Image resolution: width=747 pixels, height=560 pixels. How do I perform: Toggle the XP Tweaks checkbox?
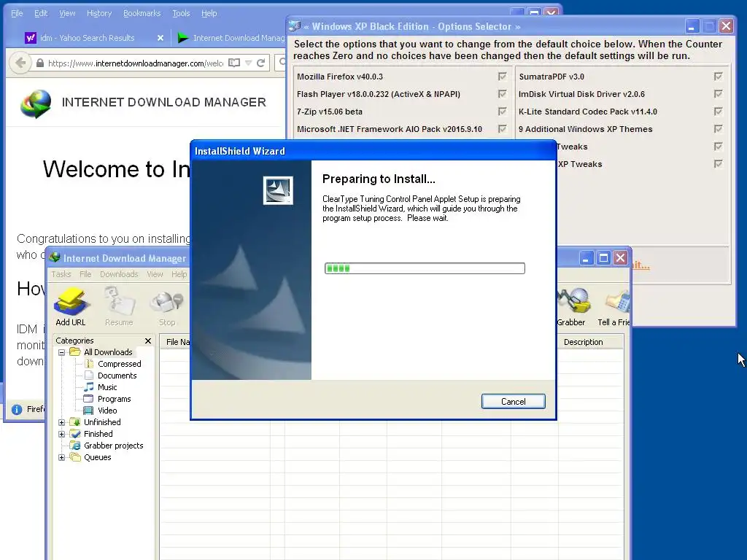[x=719, y=164]
